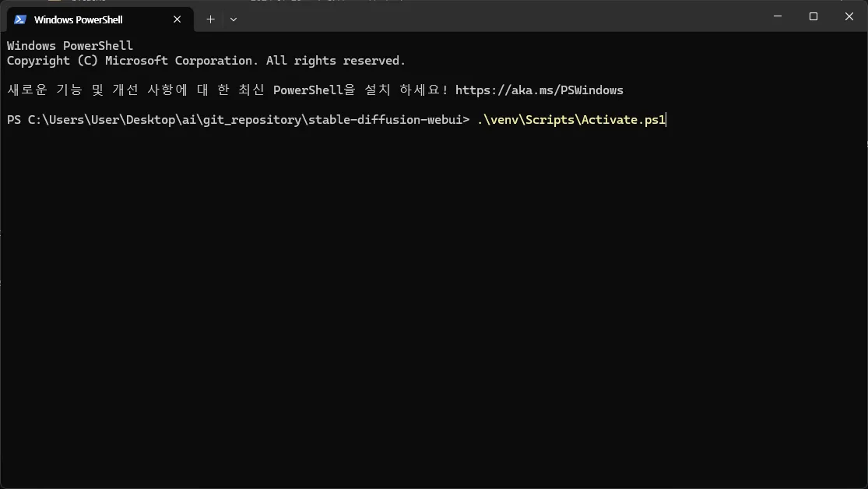Image resolution: width=868 pixels, height=489 pixels.
Task: Open the new tab profile dropdown chevron
Action: coord(233,19)
